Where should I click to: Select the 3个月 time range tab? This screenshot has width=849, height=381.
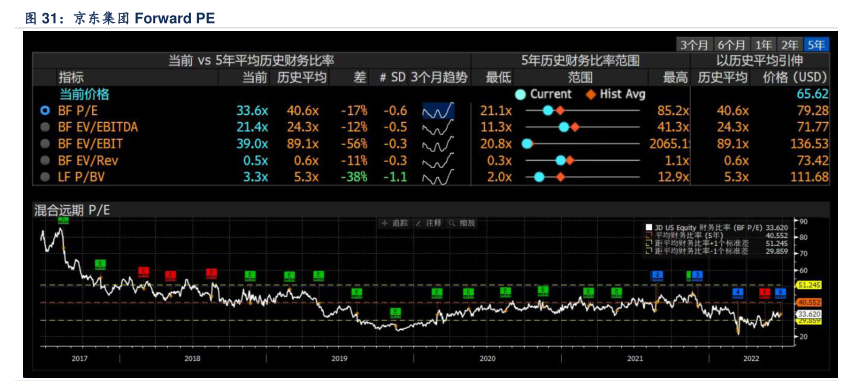coord(694,45)
